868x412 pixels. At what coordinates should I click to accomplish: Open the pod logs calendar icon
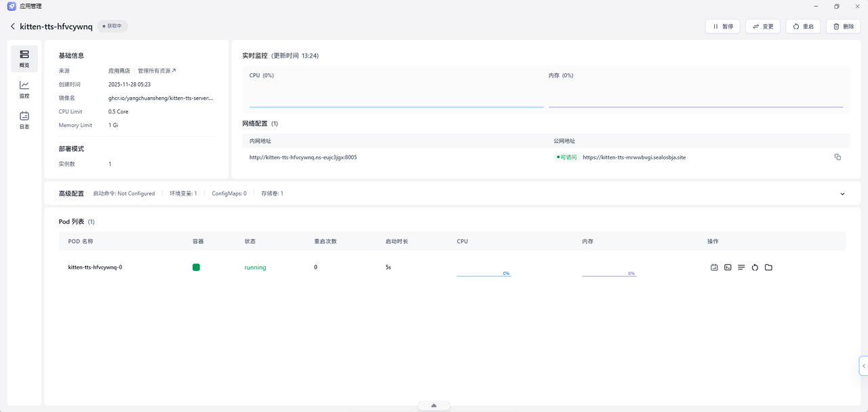tap(714, 267)
